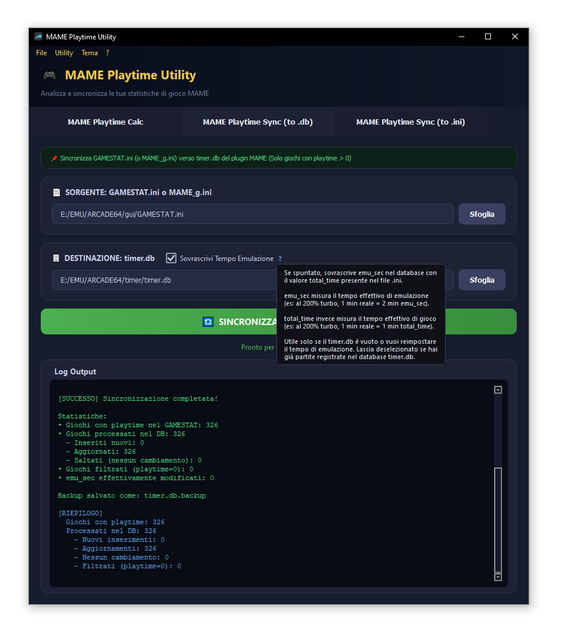The image size is (574, 640).
Task: Click Sfoglia for the timer.db destination
Action: point(482,280)
